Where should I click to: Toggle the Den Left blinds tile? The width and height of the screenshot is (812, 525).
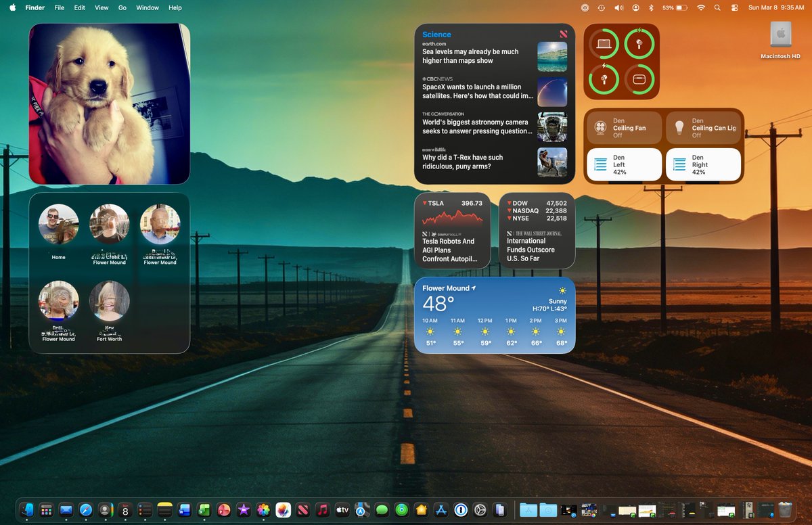(x=624, y=164)
